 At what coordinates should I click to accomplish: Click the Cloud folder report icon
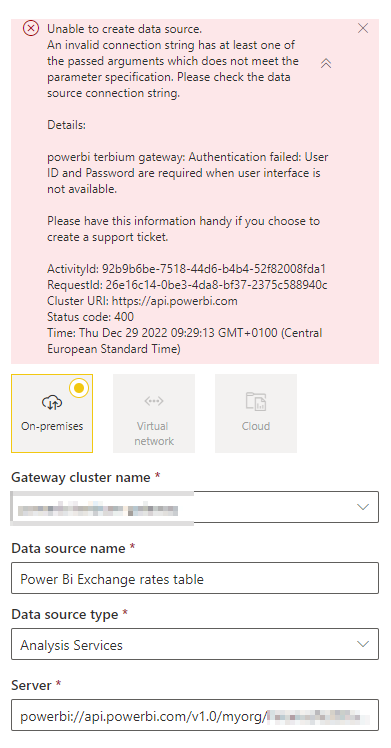(x=256, y=402)
